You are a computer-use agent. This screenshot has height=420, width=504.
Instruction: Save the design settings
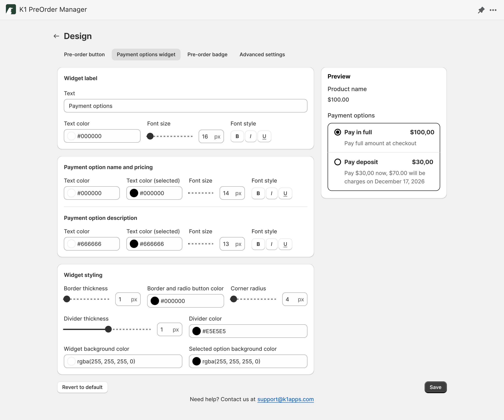click(x=435, y=387)
